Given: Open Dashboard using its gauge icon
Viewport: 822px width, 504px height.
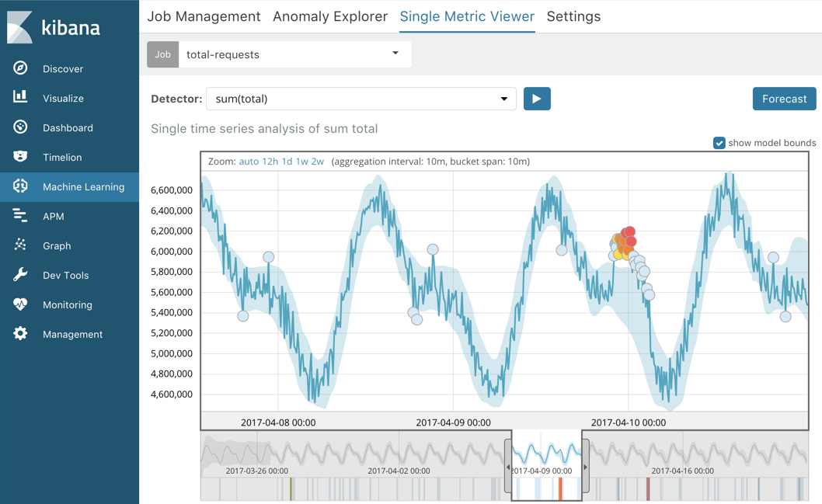Looking at the screenshot, I should click(x=20, y=127).
